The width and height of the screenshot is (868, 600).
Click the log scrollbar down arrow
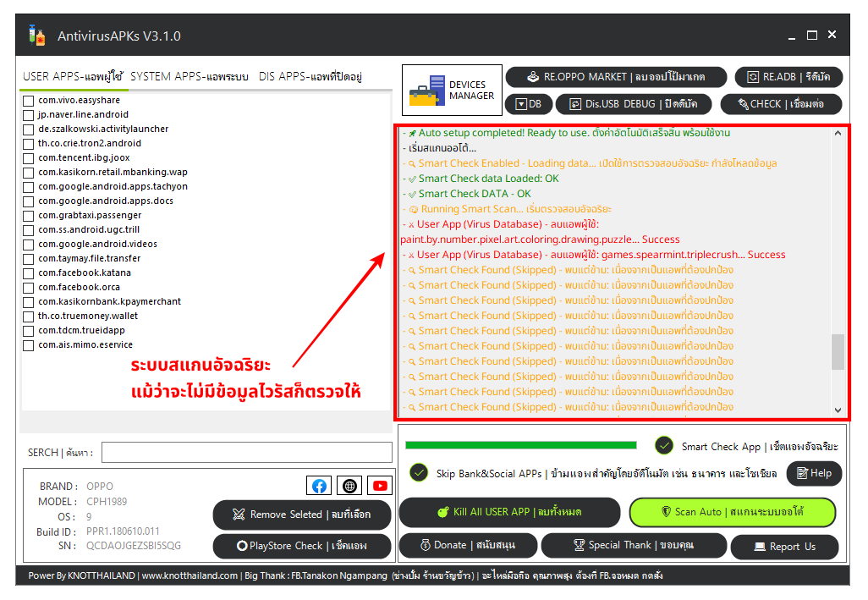point(838,410)
